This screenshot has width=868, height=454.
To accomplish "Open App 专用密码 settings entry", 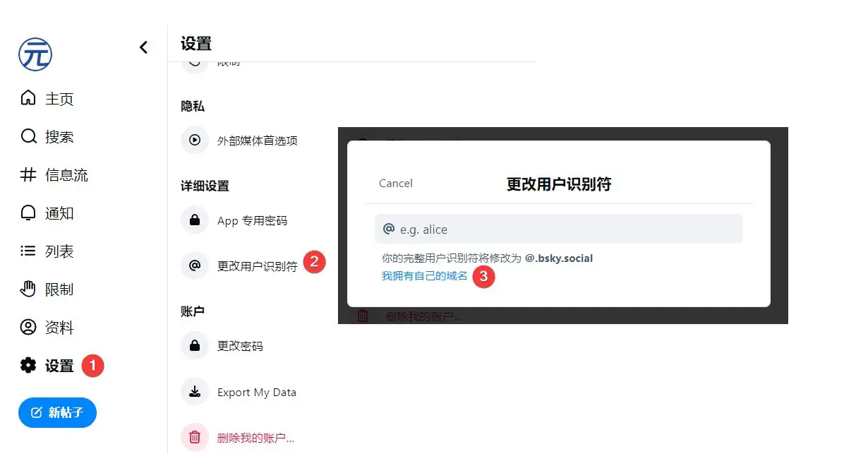I will (194, 220).
